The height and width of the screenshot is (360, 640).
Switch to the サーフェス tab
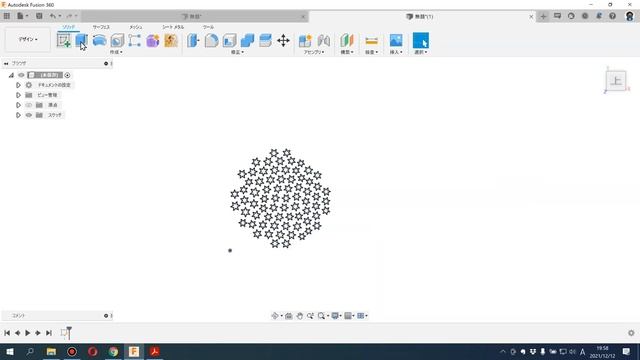[101, 27]
